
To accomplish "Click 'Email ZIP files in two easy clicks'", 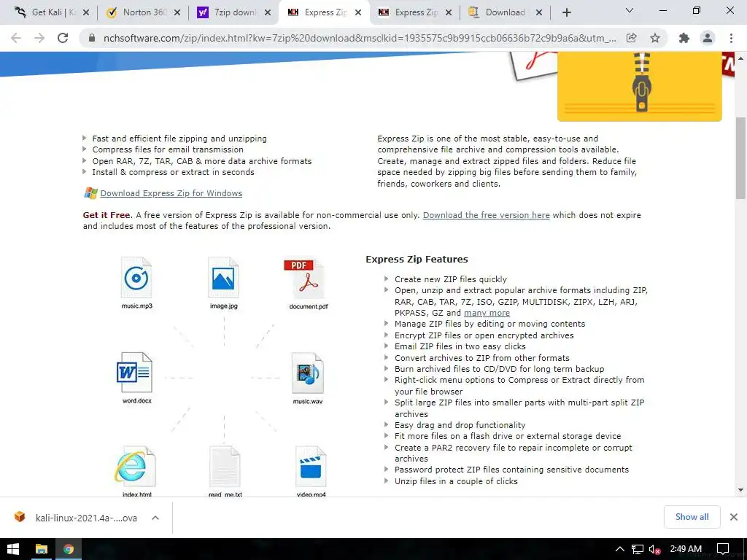I will pos(460,346).
